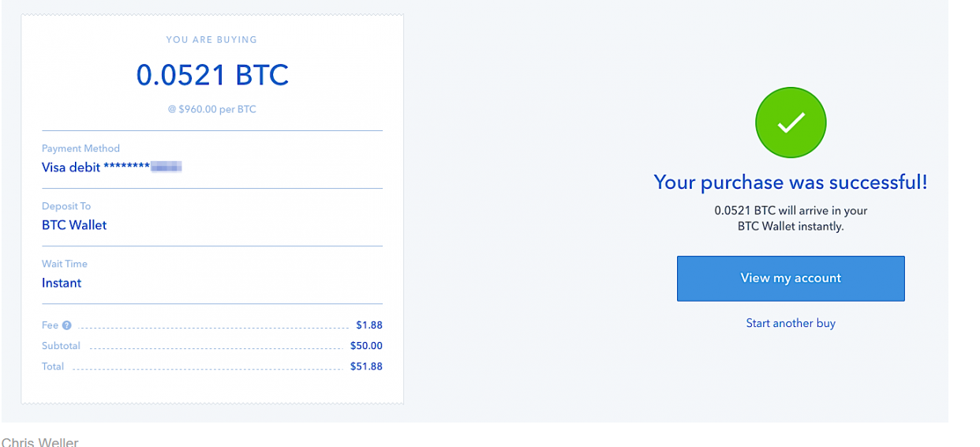
Task: Click the blurred card number digits
Action: click(166, 167)
